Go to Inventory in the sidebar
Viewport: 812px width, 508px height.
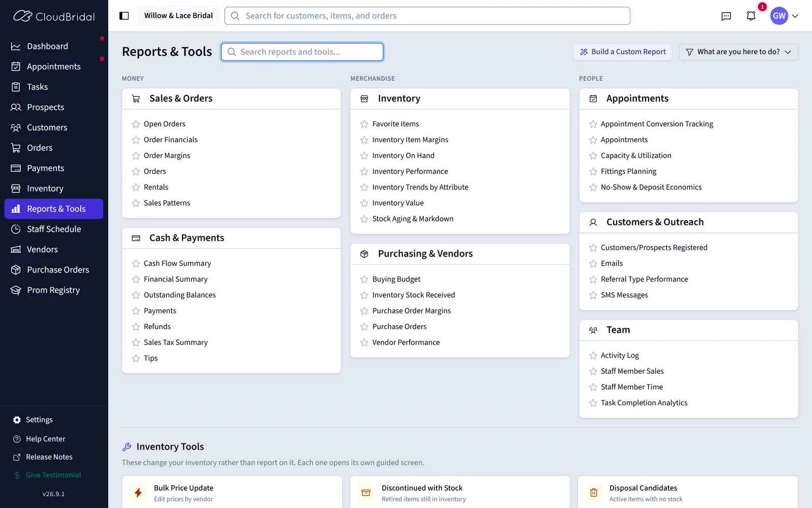pos(54,188)
